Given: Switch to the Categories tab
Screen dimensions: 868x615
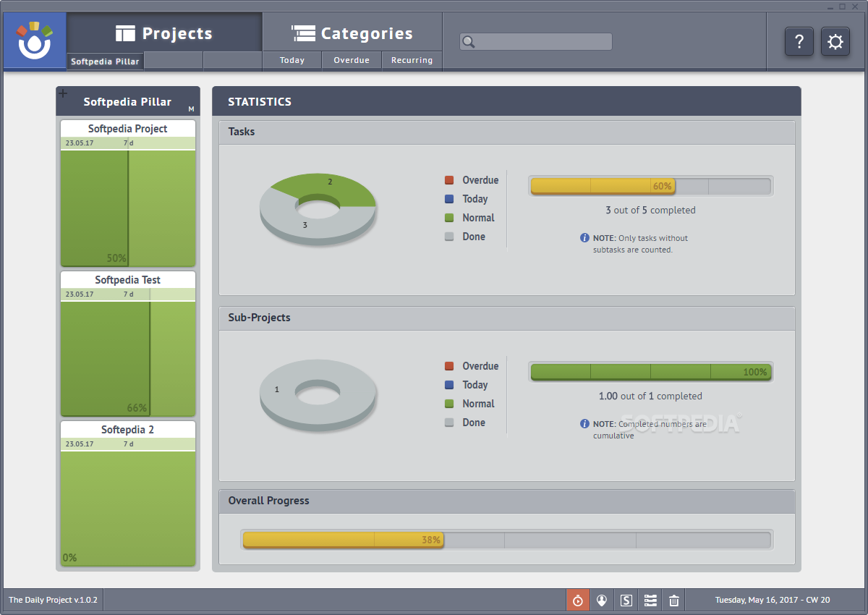Looking at the screenshot, I should coord(352,33).
